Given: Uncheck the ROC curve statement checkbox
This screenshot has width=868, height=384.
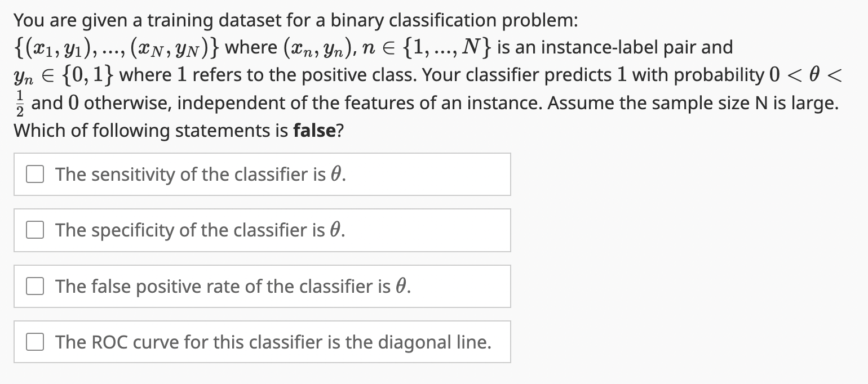Looking at the screenshot, I should pyautogui.click(x=35, y=341).
